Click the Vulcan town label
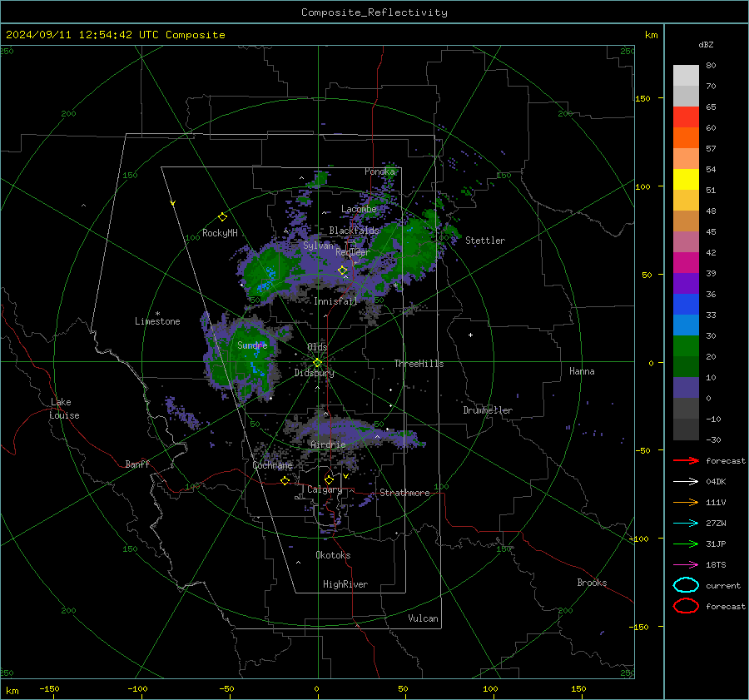Image resolution: width=749 pixels, height=700 pixels. pyautogui.click(x=423, y=618)
